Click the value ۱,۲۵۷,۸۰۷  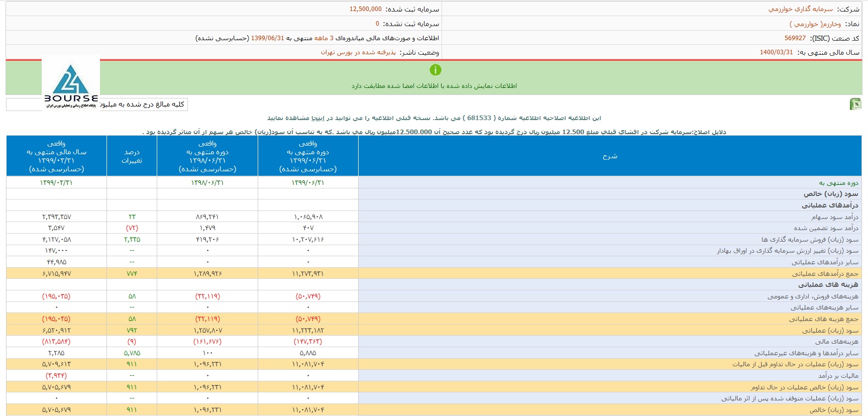(207, 331)
